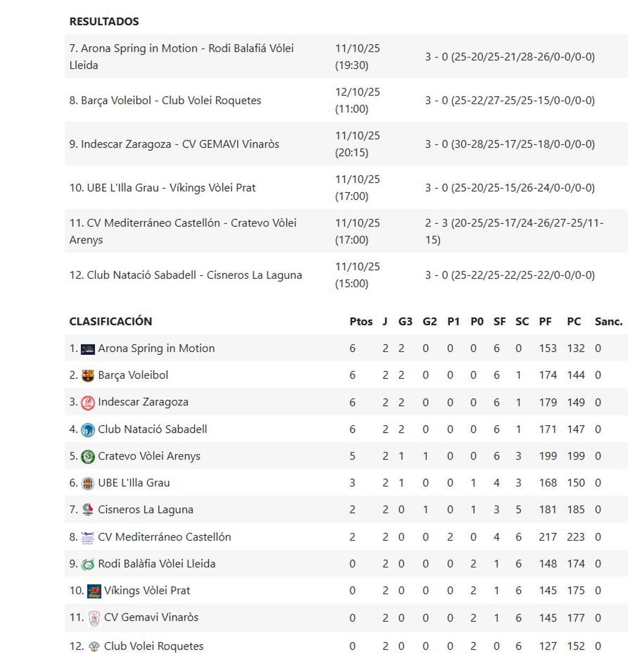Open the Club Volei Roquetes standings entry

click(x=153, y=646)
